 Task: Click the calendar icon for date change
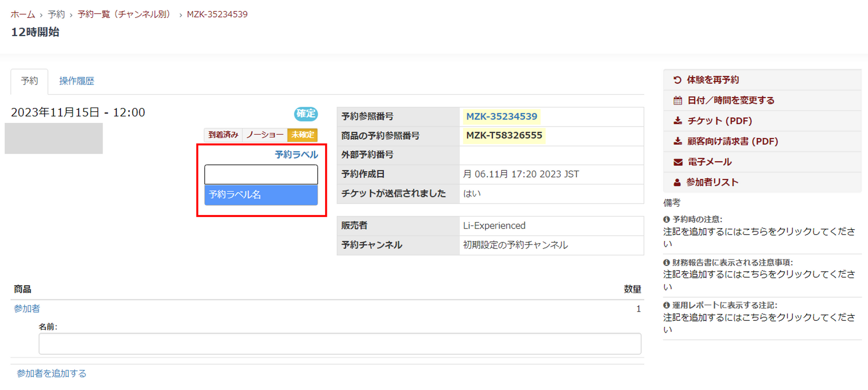(677, 100)
